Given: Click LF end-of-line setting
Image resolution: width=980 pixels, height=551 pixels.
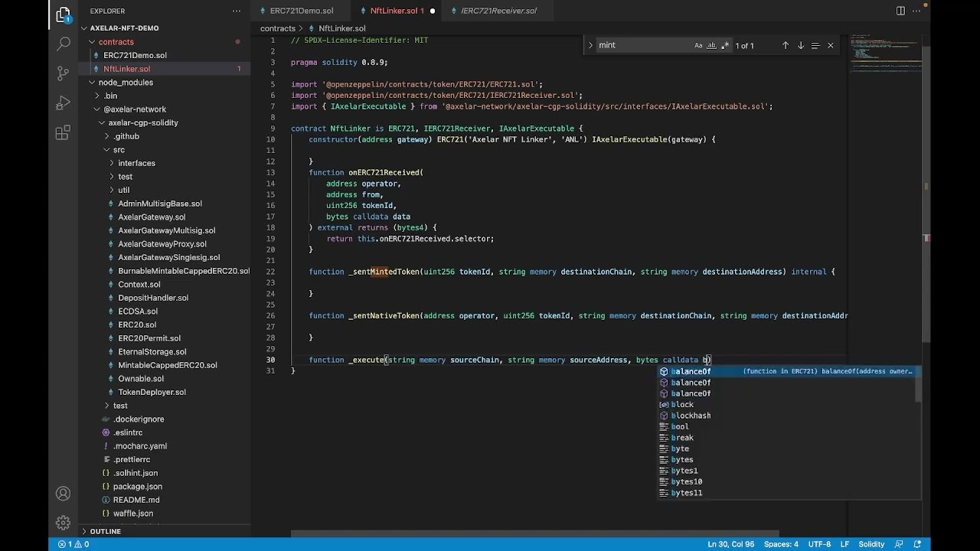Looking at the screenshot, I should [x=845, y=544].
